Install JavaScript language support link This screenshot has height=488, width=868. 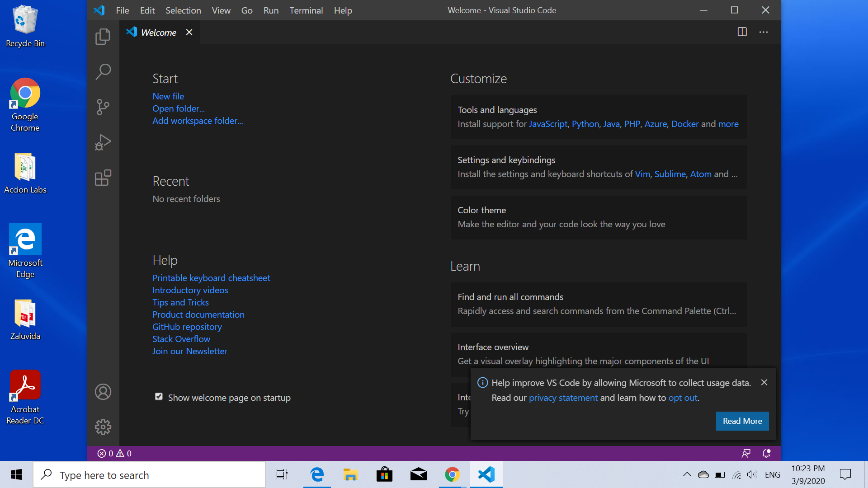click(x=548, y=124)
